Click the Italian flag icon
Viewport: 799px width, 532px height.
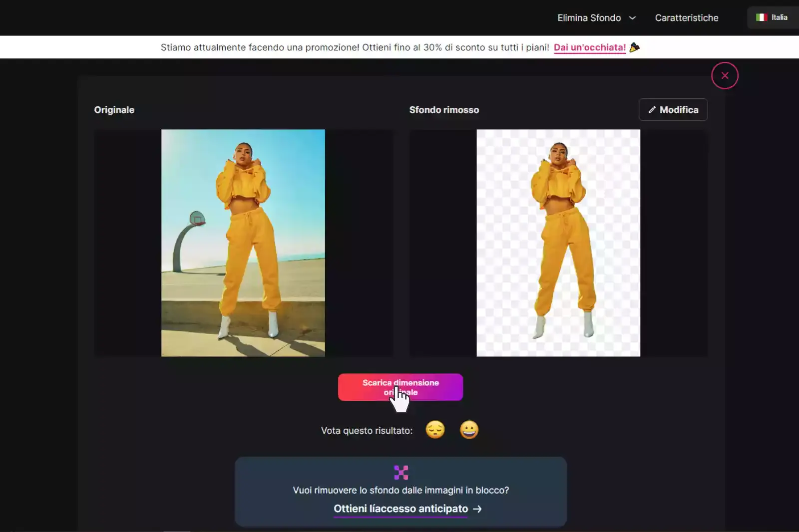761,17
